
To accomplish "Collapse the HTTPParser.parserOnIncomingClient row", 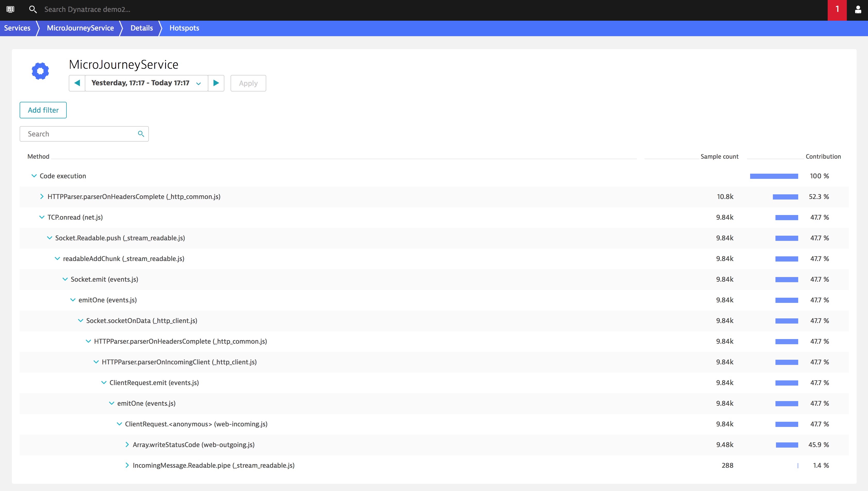I will coord(96,362).
